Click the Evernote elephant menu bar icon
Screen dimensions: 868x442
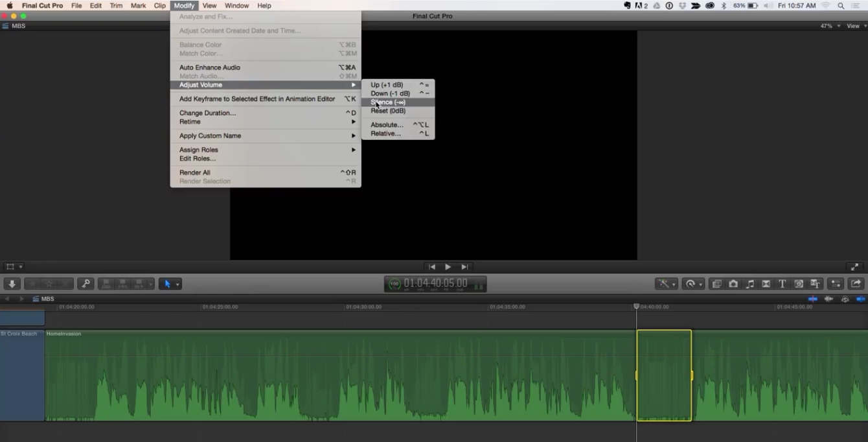point(627,5)
